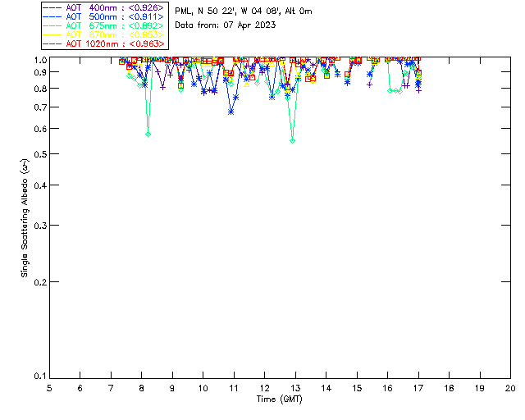Click the red dashed line sample in legend
The height and width of the screenshot is (420, 525).
click(52, 43)
